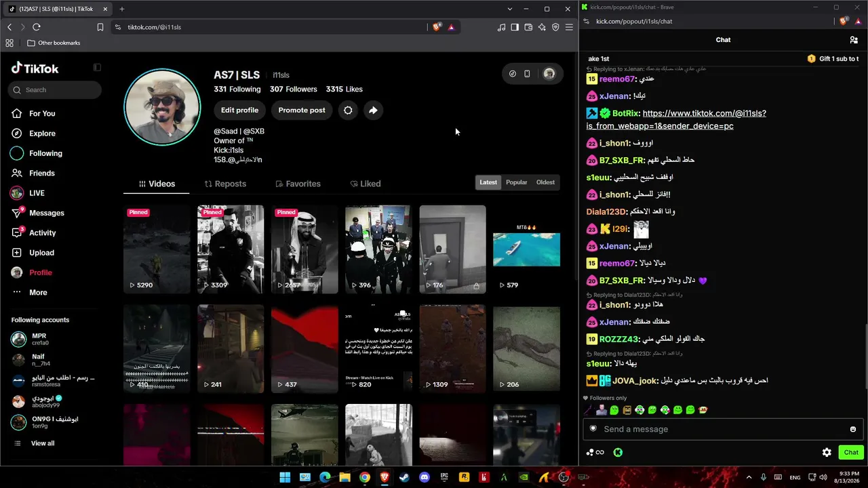Go to For You feed

point(42,114)
